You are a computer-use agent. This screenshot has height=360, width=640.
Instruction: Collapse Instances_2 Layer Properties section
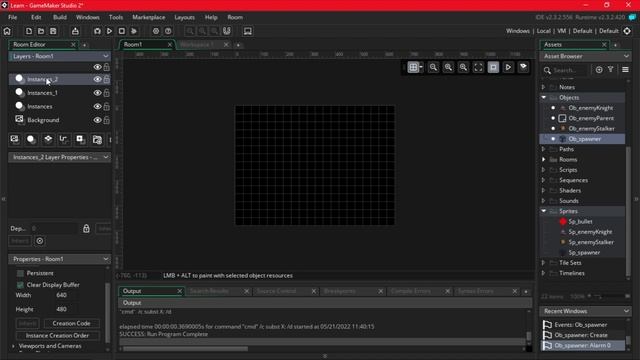(106, 157)
